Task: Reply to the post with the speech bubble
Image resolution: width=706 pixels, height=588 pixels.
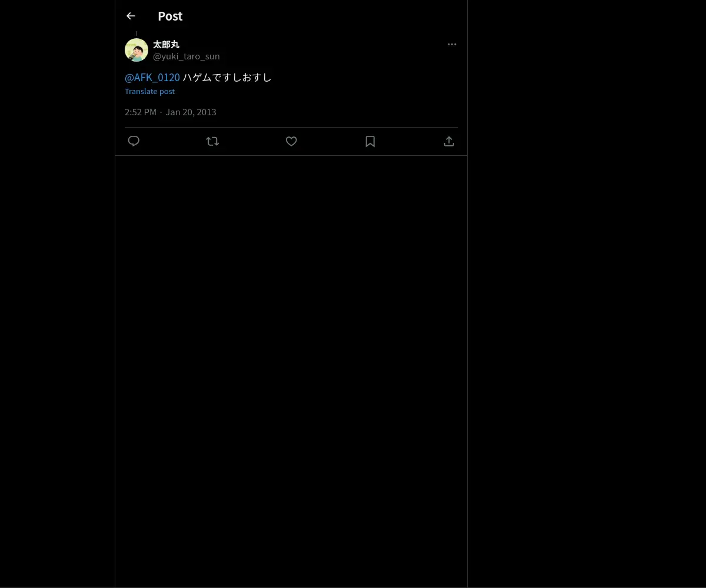Action: coord(134,141)
